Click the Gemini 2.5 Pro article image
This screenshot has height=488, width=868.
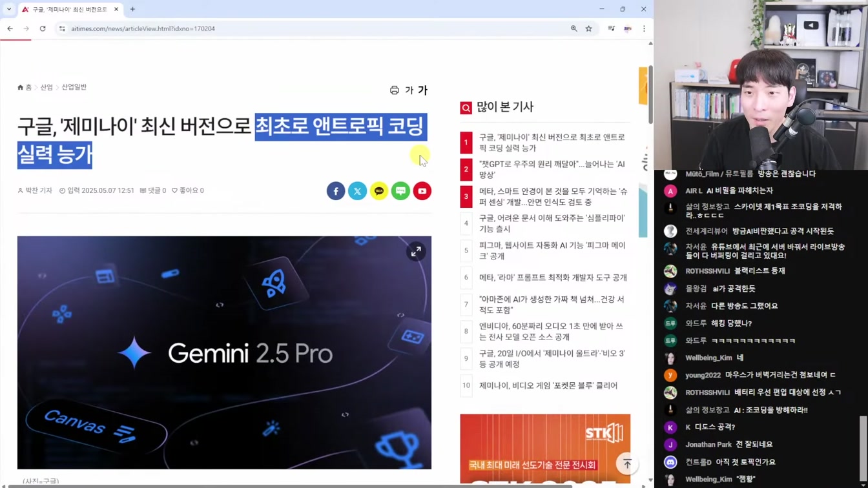click(224, 352)
